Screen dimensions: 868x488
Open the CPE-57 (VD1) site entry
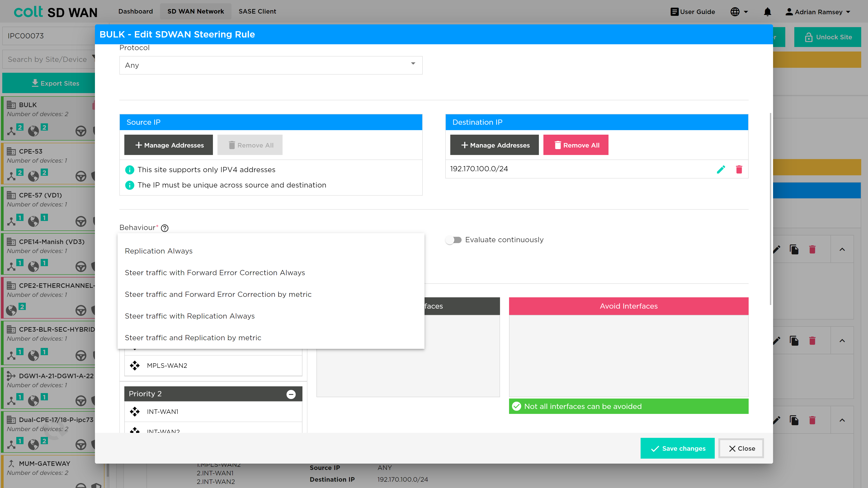coord(48,209)
